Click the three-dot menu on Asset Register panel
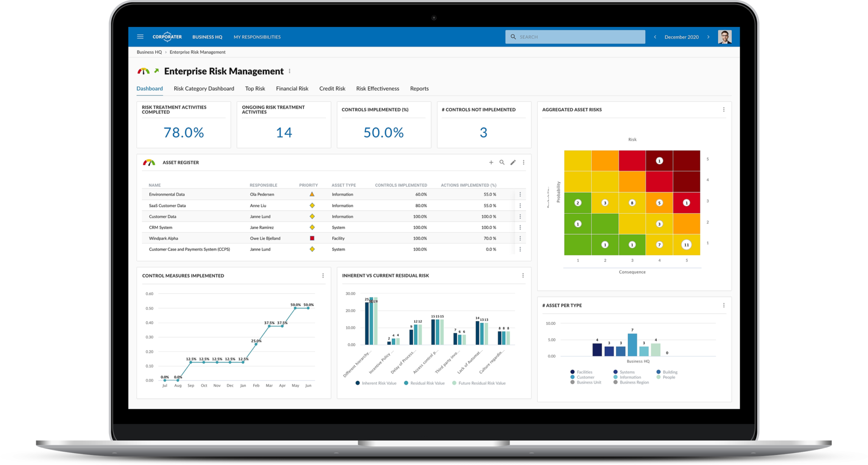Image resolution: width=868 pixels, height=465 pixels. (x=523, y=162)
